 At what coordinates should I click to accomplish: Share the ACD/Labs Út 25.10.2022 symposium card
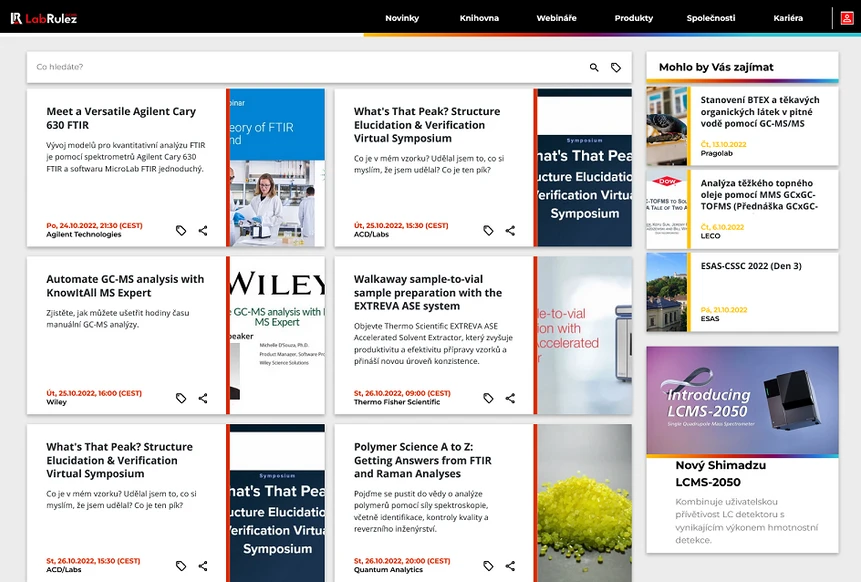[511, 230]
